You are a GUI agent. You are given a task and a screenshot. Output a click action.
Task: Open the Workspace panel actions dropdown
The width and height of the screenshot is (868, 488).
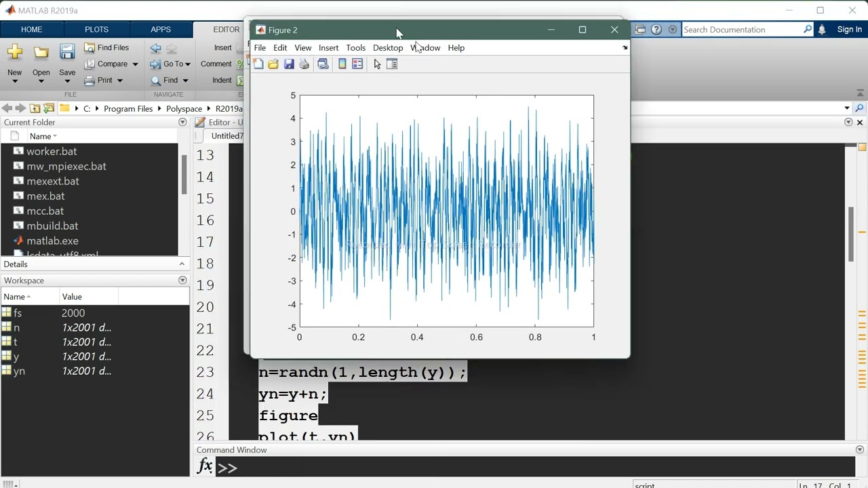[x=182, y=280]
